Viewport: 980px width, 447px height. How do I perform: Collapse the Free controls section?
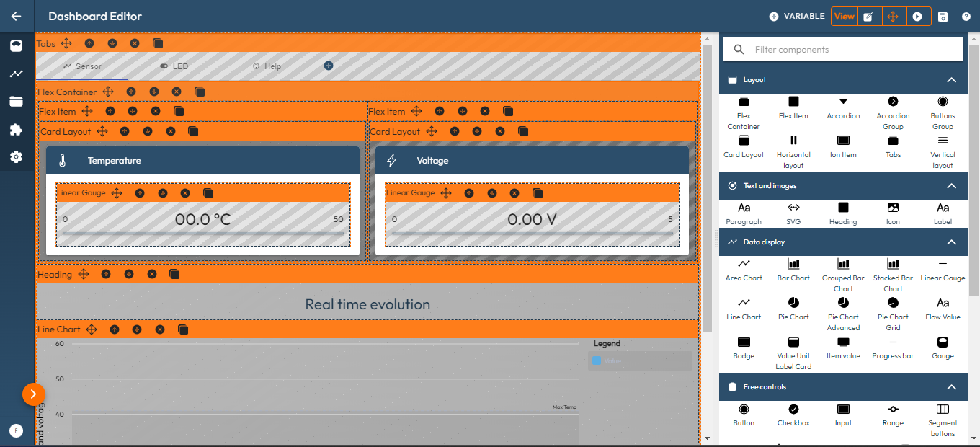coord(951,387)
